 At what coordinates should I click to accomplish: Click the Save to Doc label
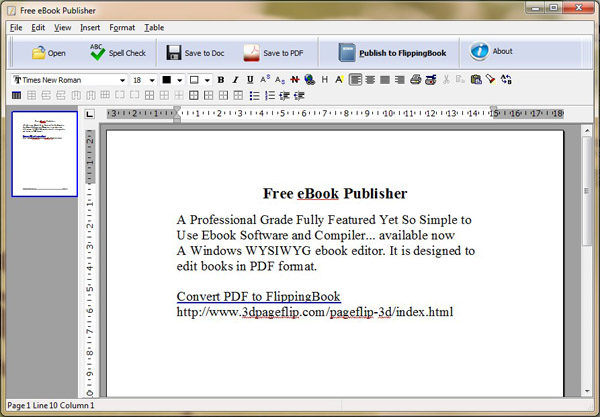(204, 53)
